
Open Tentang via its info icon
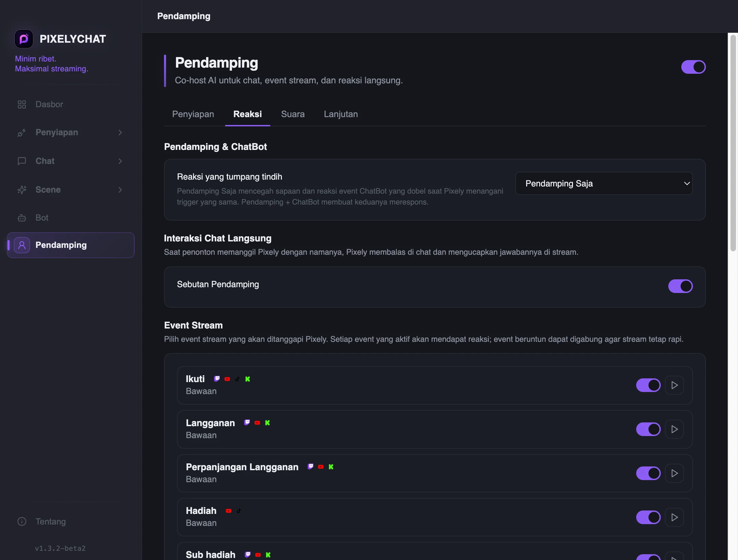pos(22,522)
